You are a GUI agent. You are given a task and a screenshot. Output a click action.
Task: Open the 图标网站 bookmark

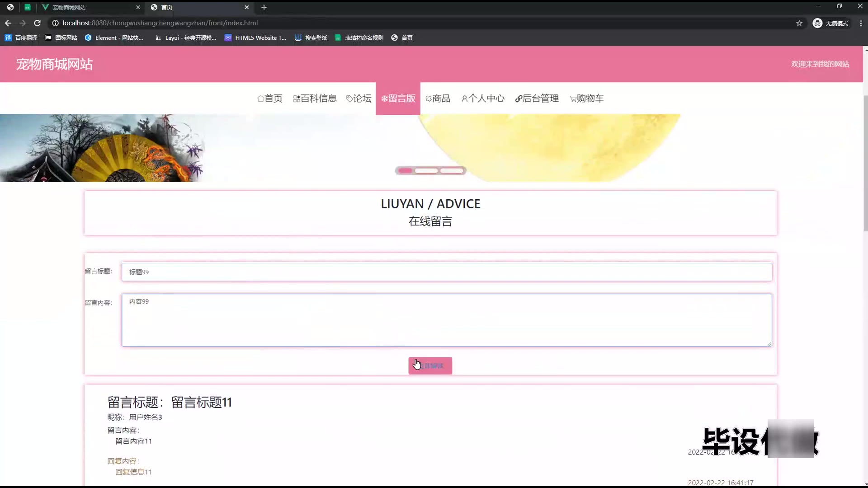pos(61,38)
